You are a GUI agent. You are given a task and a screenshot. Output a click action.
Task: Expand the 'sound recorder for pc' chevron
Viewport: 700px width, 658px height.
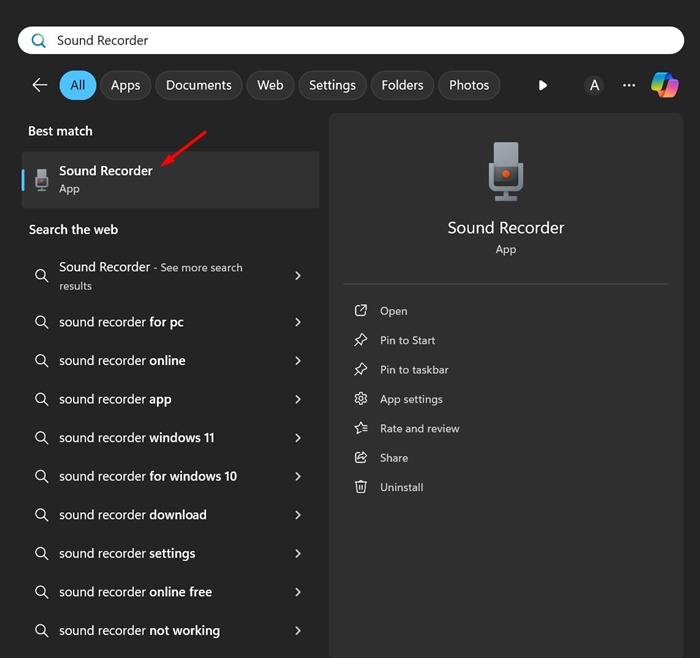(x=298, y=322)
